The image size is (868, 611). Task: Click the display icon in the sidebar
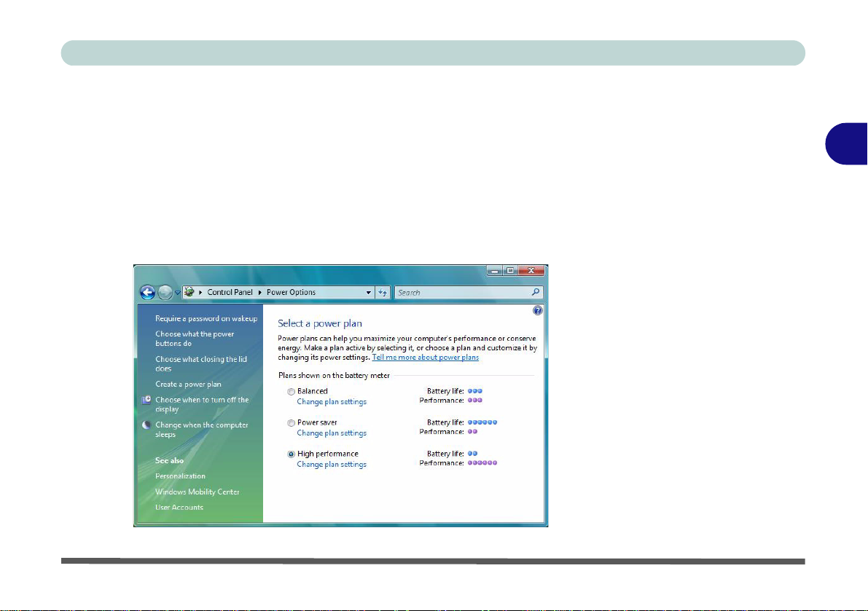[x=146, y=400]
